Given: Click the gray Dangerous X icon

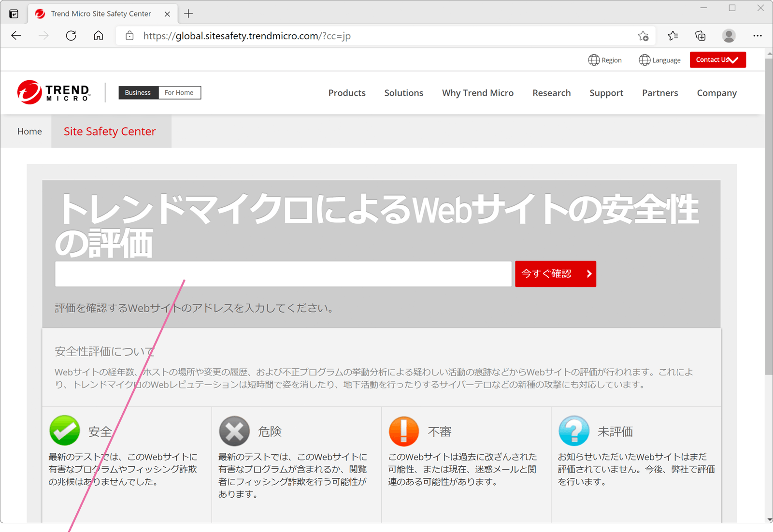Looking at the screenshot, I should pos(234,431).
